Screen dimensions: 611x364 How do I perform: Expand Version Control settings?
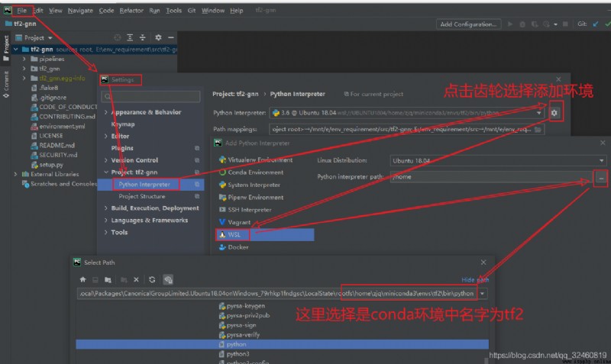(x=105, y=160)
